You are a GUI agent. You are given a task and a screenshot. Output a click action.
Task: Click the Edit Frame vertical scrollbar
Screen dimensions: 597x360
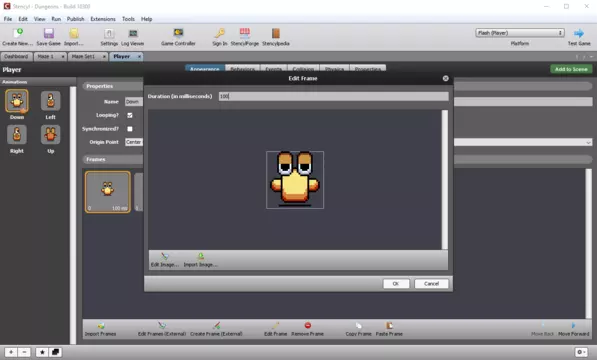444,179
